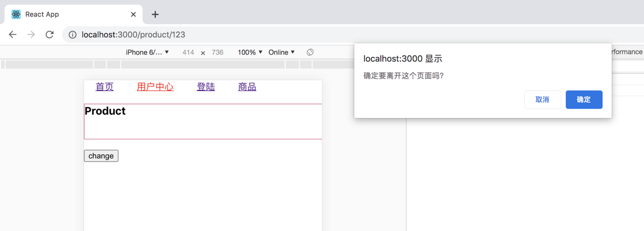The height and width of the screenshot is (231, 644).
Task: Confirm leaving with the 确定 button
Action: coord(584,100)
